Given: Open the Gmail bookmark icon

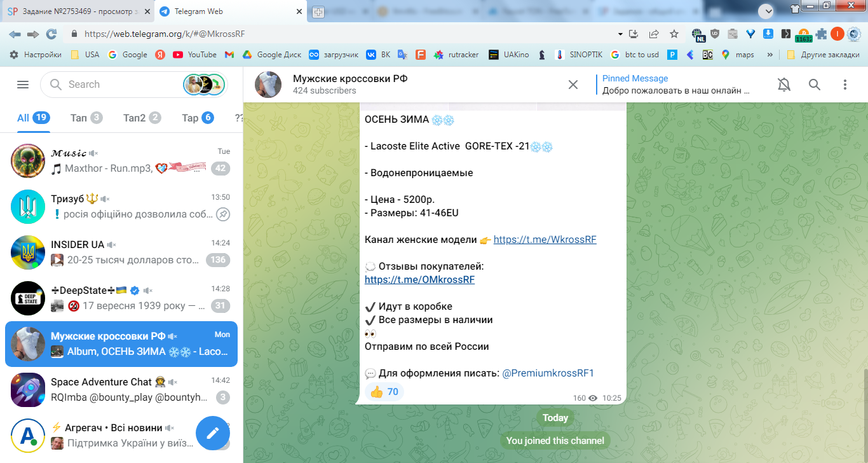Looking at the screenshot, I should click(x=229, y=55).
